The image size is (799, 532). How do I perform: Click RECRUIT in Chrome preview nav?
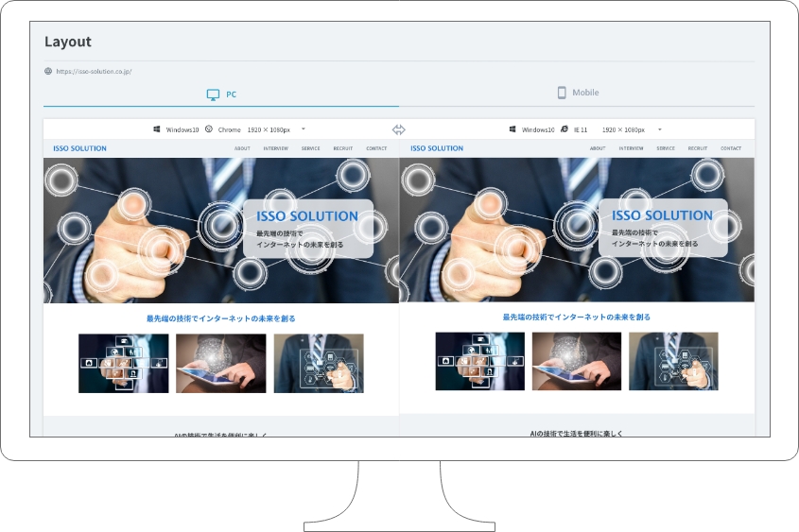343,148
